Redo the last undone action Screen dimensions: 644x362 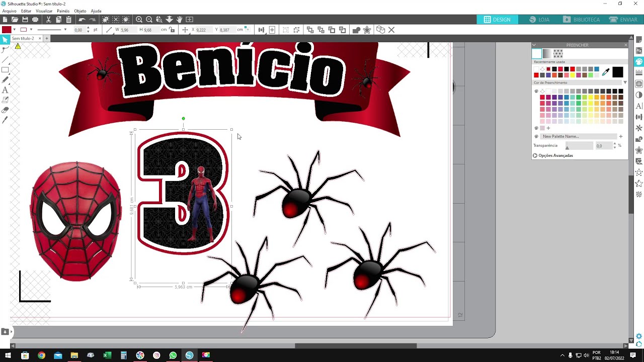click(x=92, y=19)
